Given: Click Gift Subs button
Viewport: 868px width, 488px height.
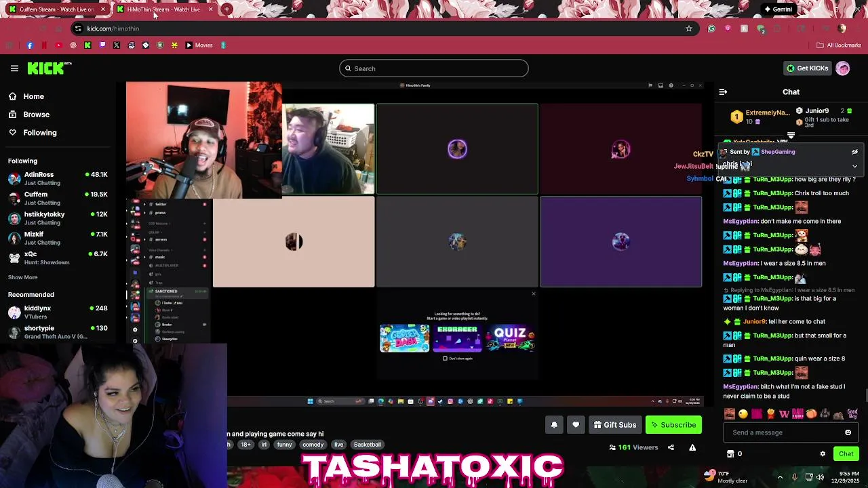Looking at the screenshot, I should click(x=615, y=425).
